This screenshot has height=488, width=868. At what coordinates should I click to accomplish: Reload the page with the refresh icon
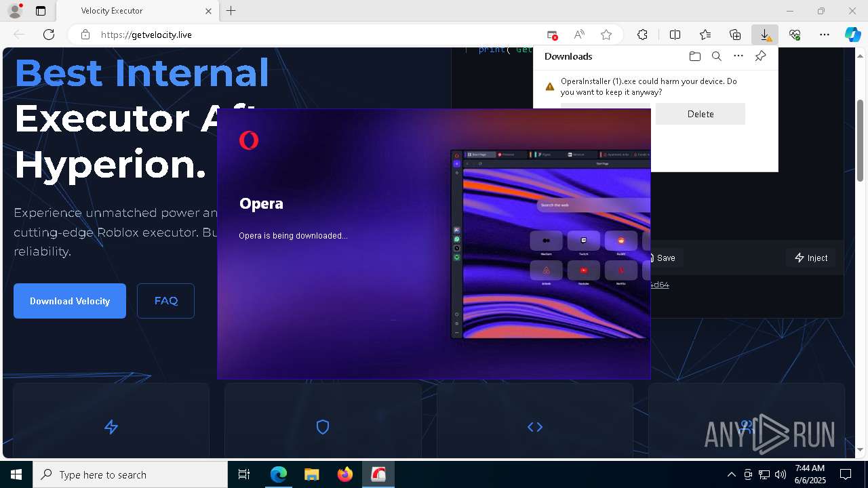pos(49,35)
